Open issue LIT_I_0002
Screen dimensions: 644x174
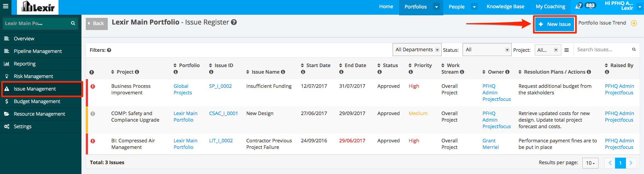[x=221, y=141]
